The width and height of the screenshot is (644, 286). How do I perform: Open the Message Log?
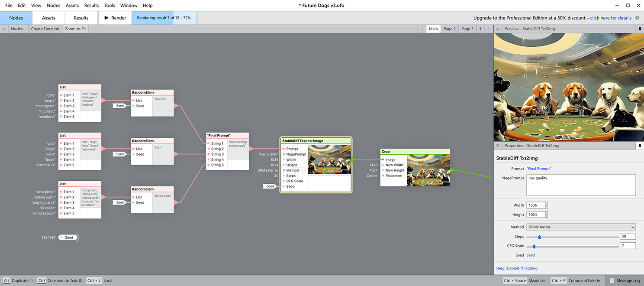coord(625,281)
